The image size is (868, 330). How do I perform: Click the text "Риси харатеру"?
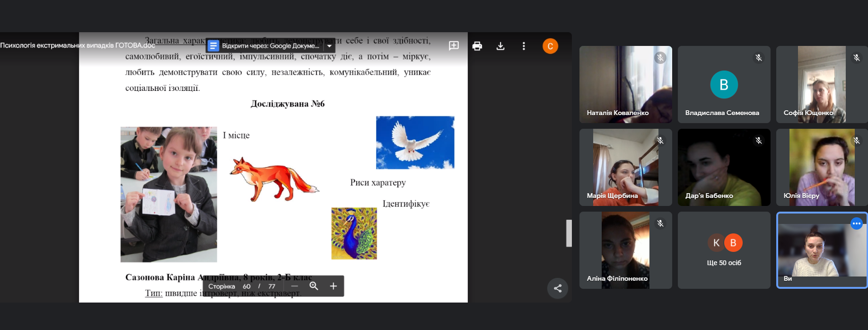coord(378,183)
